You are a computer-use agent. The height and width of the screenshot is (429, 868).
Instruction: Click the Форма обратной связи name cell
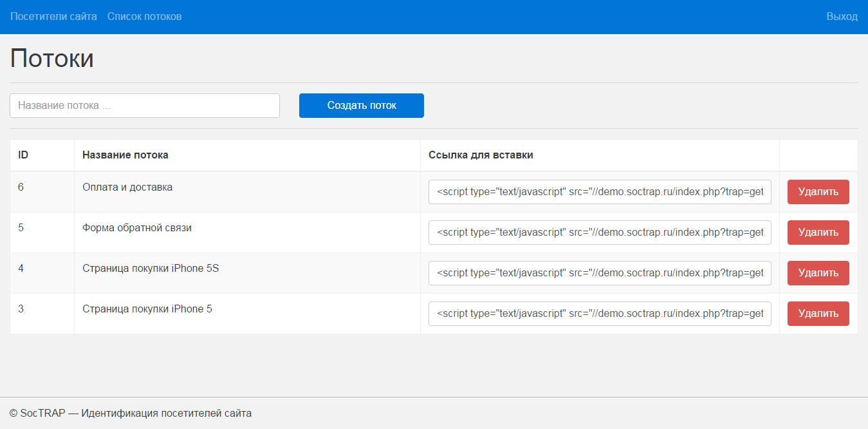point(137,228)
